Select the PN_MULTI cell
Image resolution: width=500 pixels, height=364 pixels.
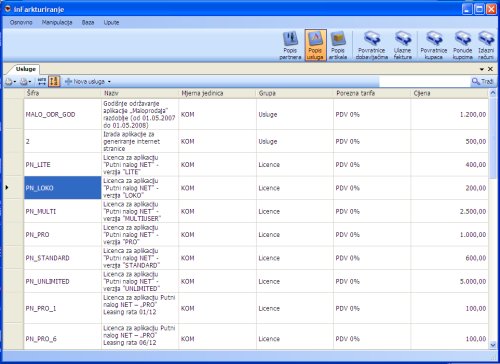click(62, 211)
